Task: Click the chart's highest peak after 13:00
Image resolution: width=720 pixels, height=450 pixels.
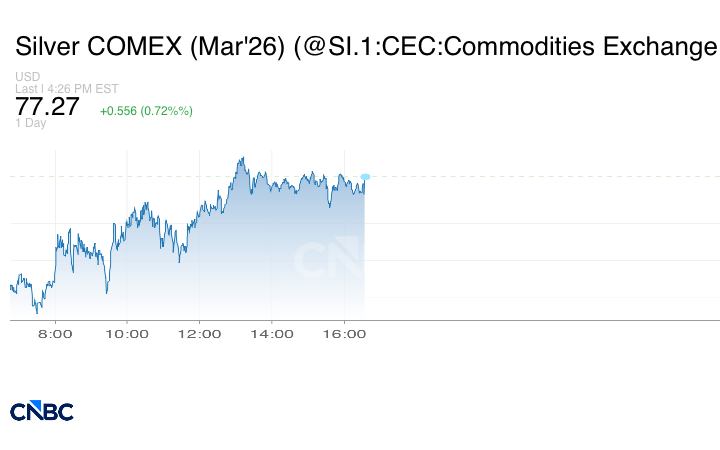Action: 242,158
